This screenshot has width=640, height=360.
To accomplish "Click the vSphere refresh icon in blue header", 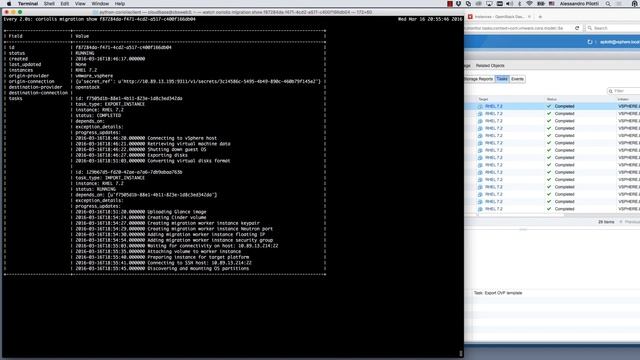I will click(589, 42).
